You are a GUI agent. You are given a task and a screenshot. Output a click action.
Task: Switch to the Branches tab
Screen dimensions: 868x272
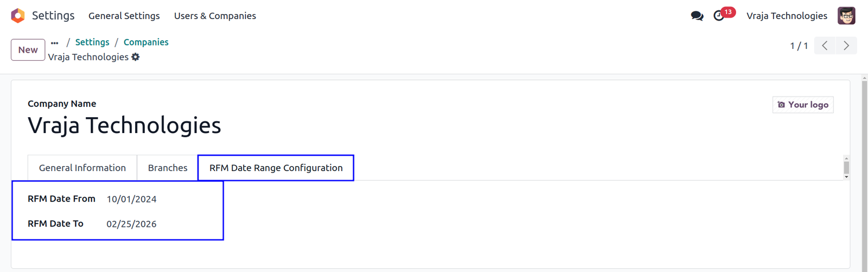coord(168,168)
